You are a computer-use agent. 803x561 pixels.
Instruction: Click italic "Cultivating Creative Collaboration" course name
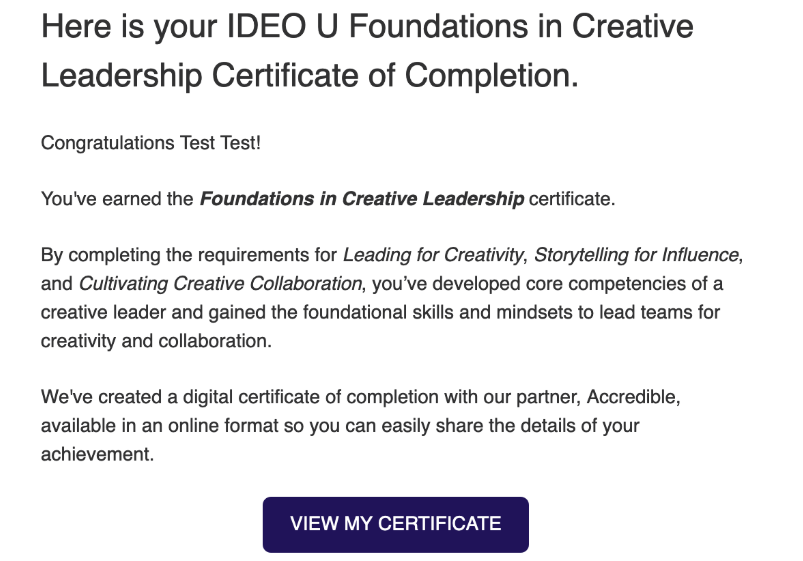(x=222, y=283)
